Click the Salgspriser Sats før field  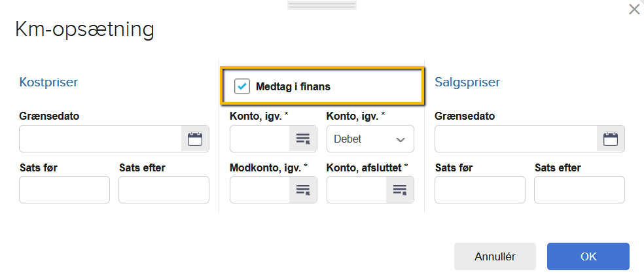pos(480,190)
